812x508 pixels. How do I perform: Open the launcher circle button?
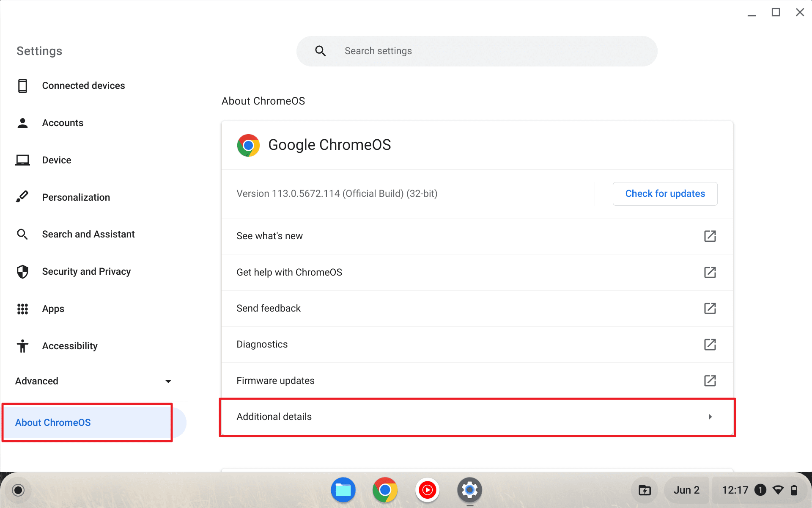pos(18,490)
